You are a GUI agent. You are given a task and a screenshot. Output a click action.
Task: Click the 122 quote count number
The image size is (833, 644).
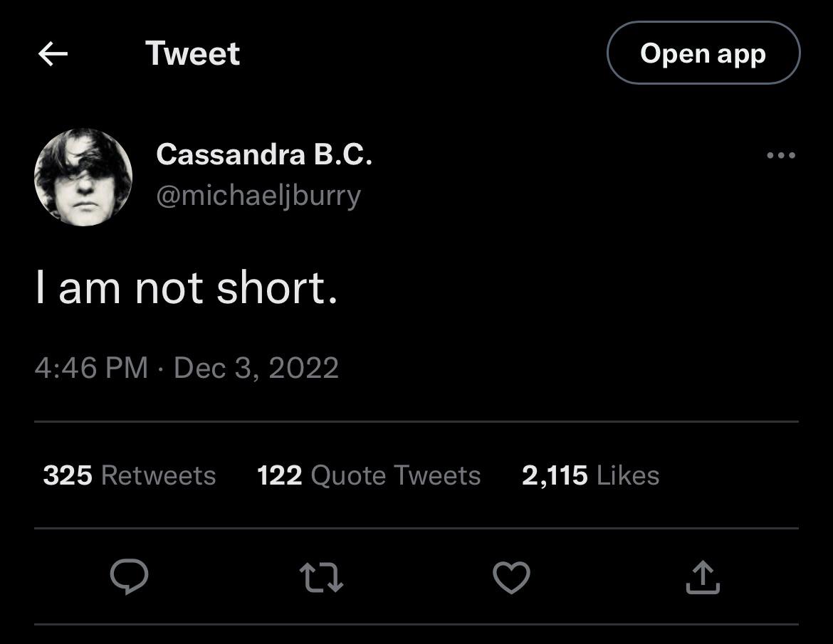coord(280,475)
